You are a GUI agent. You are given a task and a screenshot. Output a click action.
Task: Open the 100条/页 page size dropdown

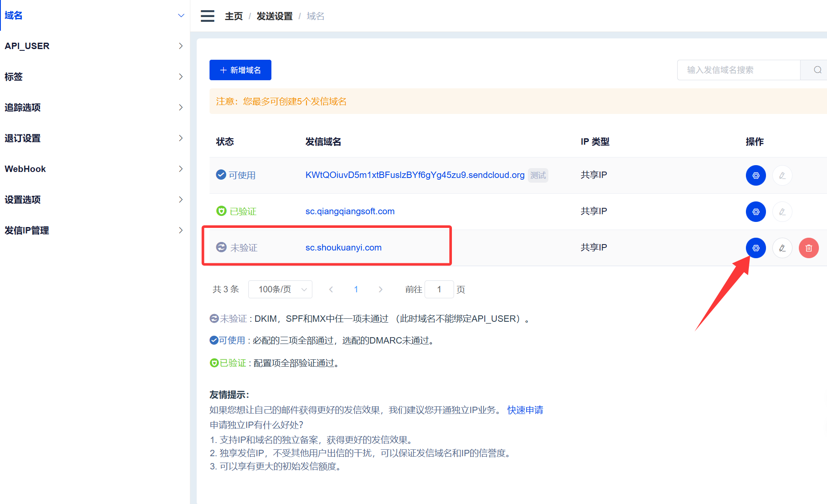(280, 289)
